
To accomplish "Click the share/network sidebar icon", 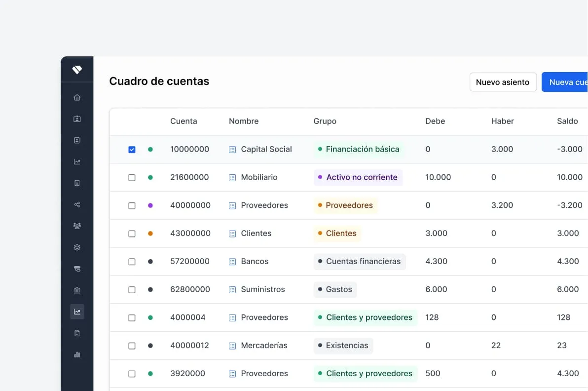I will [77, 204].
